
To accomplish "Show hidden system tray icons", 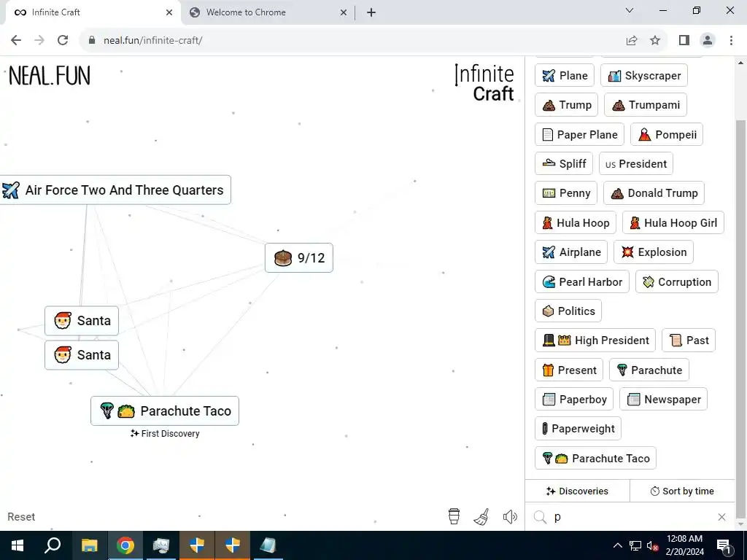I will 617,545.
